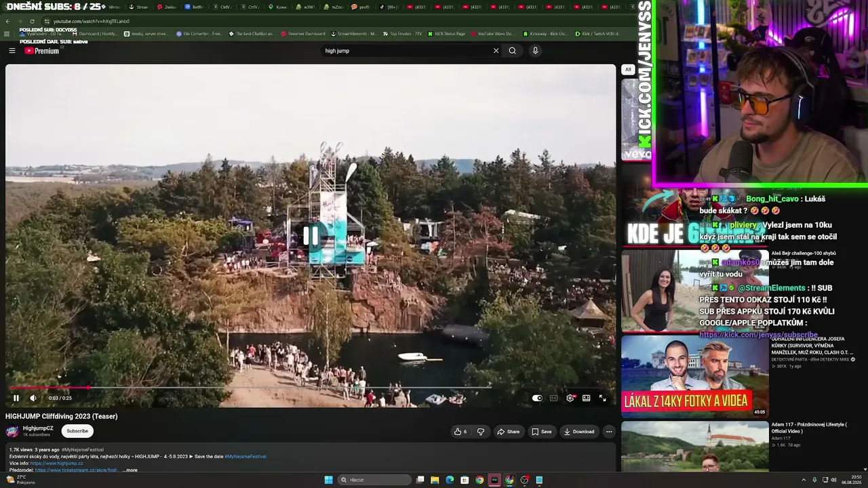
Task: Open the player settings gear
Action: (570, 398)
